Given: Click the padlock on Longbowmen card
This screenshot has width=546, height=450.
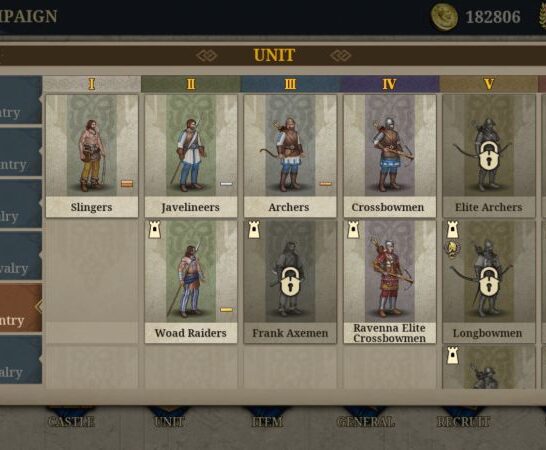Looking at the screenshot, I should [489, 282].
